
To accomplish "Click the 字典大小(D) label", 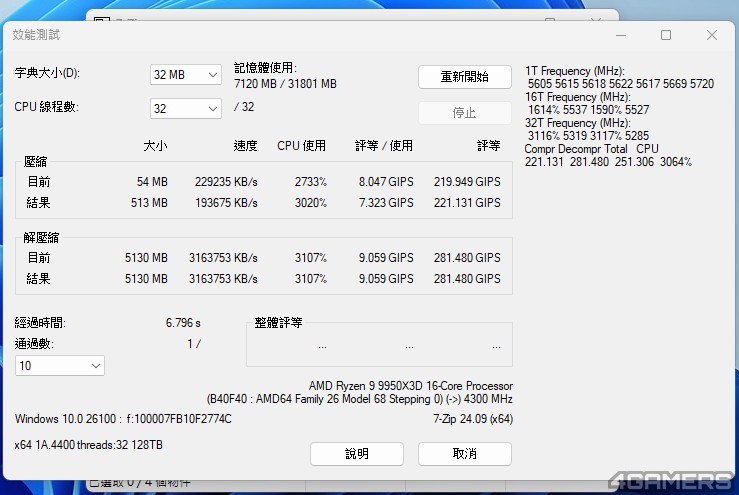I will coord(47,73).
